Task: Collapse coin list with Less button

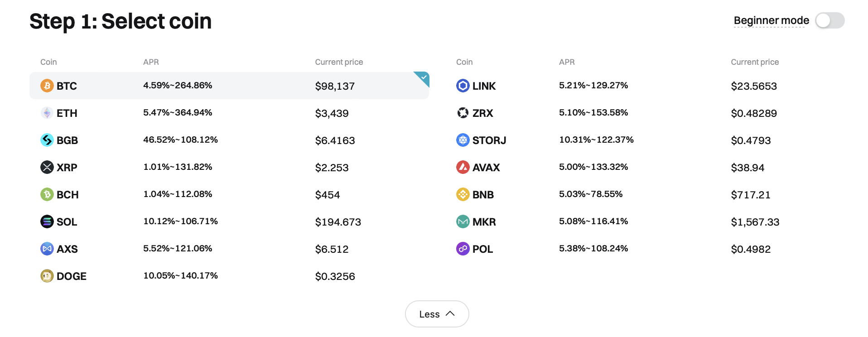Action: (x=437, y=314)
